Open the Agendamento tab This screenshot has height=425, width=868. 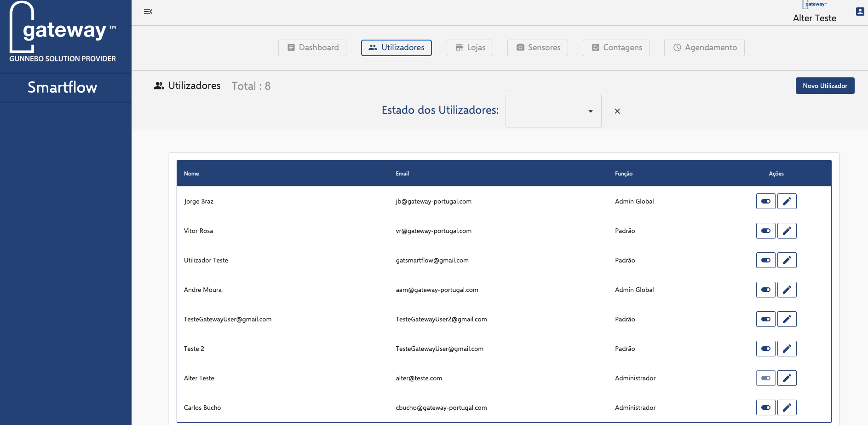(x=704, y=47)
